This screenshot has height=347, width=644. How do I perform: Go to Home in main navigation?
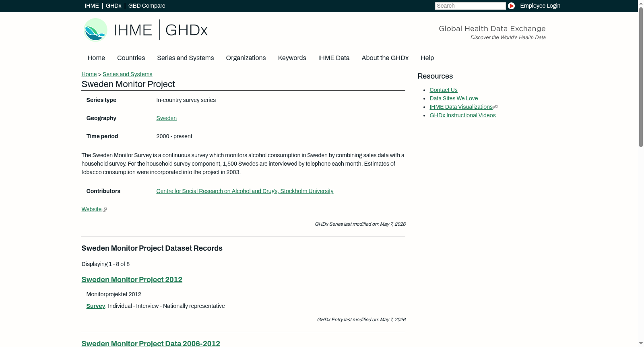pyautogui.click(x=96, y=58)
